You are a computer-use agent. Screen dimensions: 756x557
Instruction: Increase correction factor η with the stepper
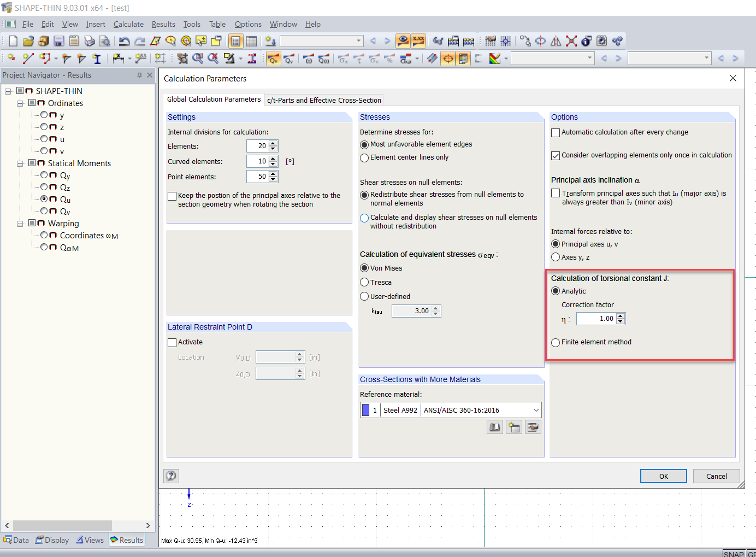coord(621,316)
